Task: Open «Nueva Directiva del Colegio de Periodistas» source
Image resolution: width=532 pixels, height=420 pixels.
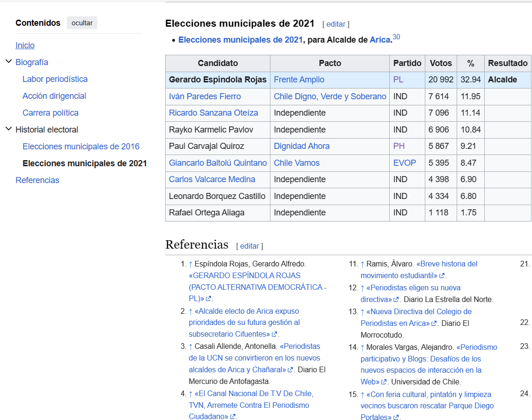Action: point(416,317)
